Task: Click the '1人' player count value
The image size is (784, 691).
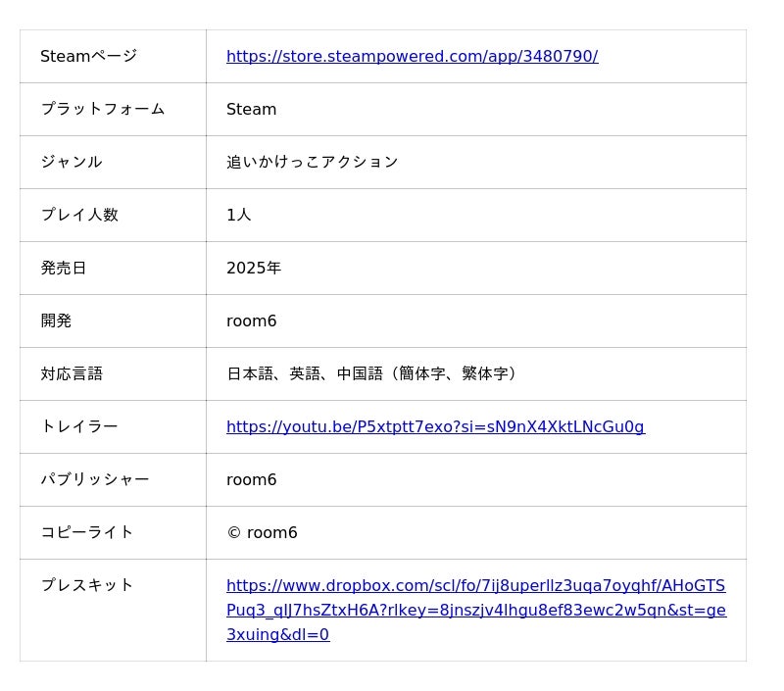Action: (238, 216)
